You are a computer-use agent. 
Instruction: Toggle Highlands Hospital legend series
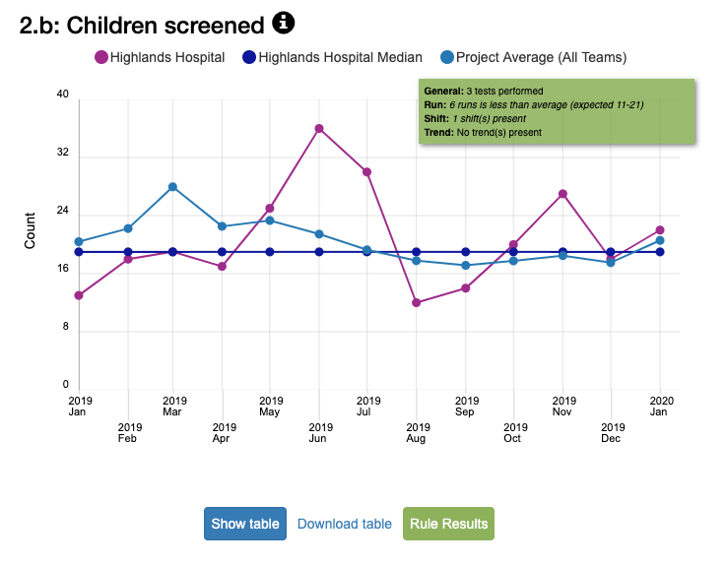coord(167,57)
